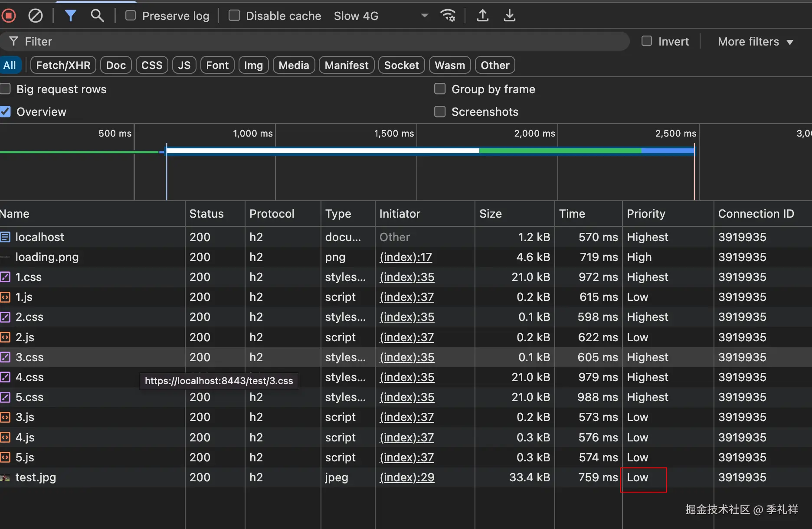Select the localhost document row icon
The image size is (812, 529).
(5, 237)
